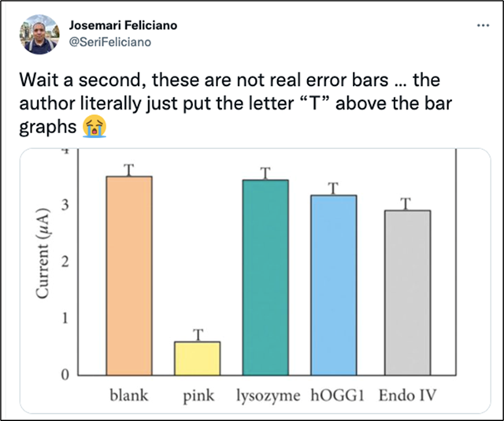Click the teal lysozyme bar
504x421 pixels.
click(x=265, y=278)
